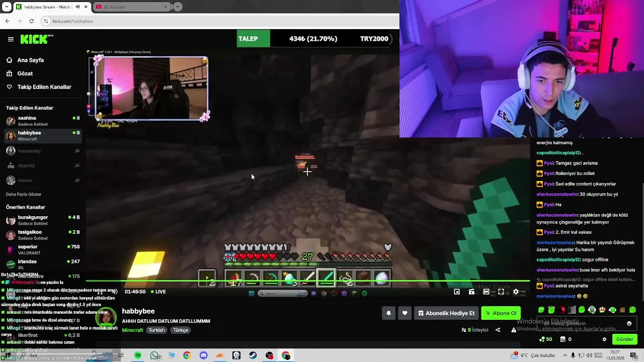
Task: Open OBS Studio from the taskbar
Action: tap(270, 355)
